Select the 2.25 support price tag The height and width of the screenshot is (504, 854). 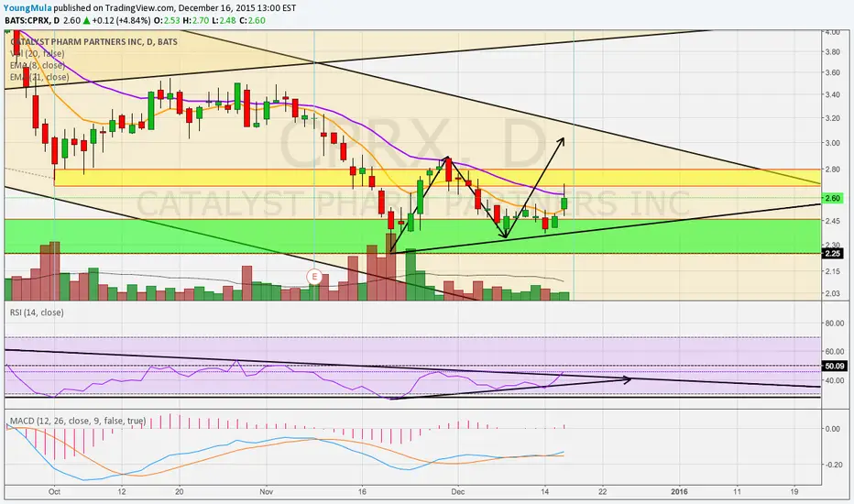click(x=832, y=254)
